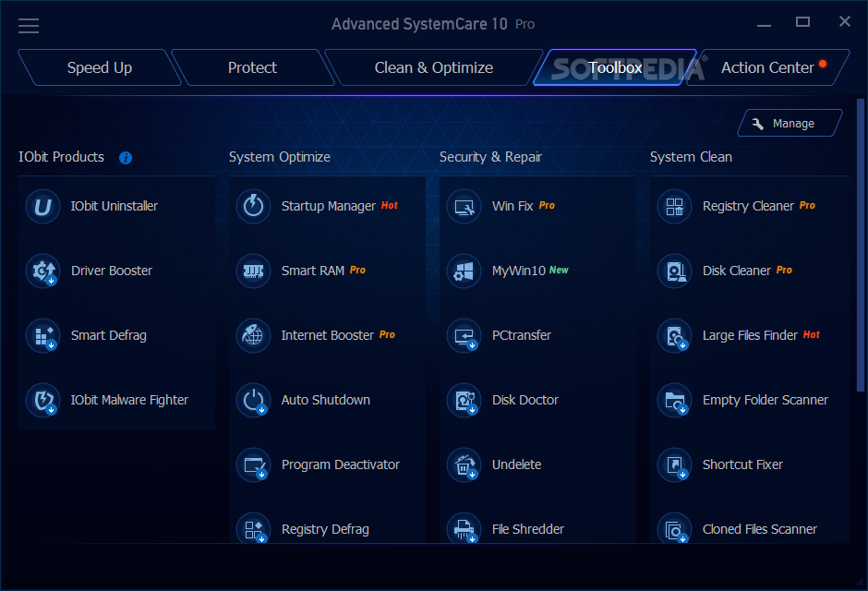This screenshot has height=591, width=868.
Task: Launch Startup Manager by its label
Action: point(328,207)
